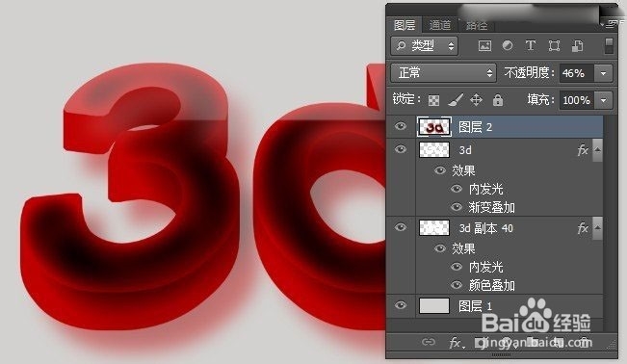Click the 填充 100% fill field
The image size is (627, 364).
(576, 100)
